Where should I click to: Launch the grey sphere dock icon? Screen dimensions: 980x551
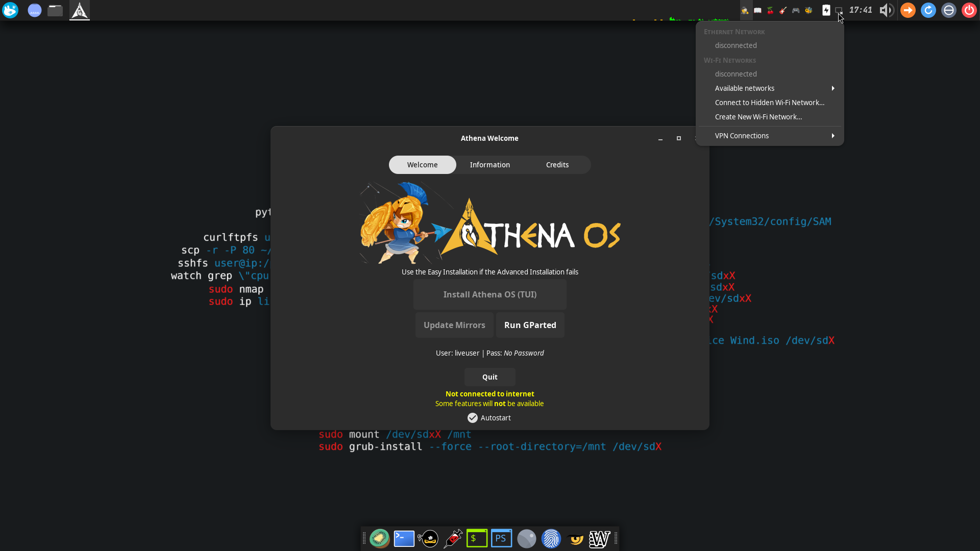(x=526, y=538)
